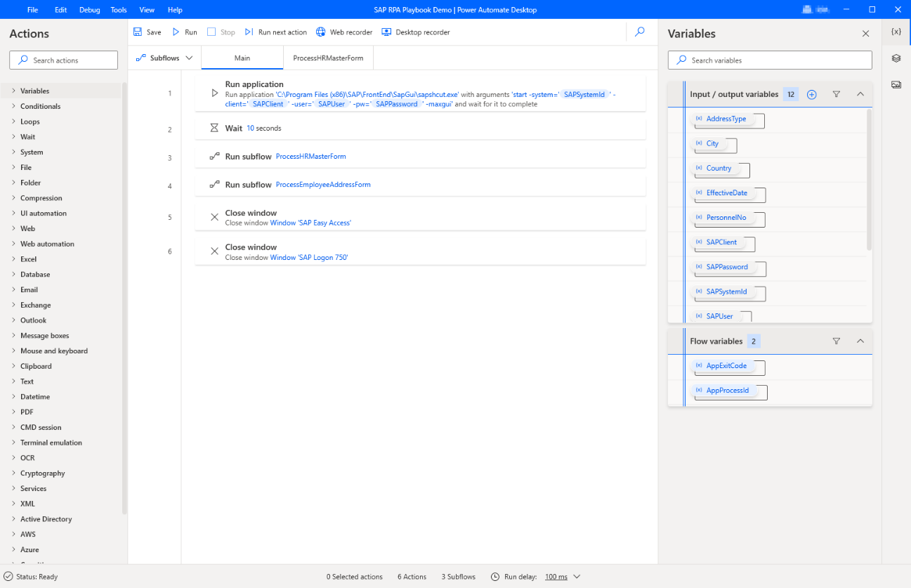This screenshot has width=911, height=588.
Task: Collapse the Flow variables section
Action: (x=860, y=341)
